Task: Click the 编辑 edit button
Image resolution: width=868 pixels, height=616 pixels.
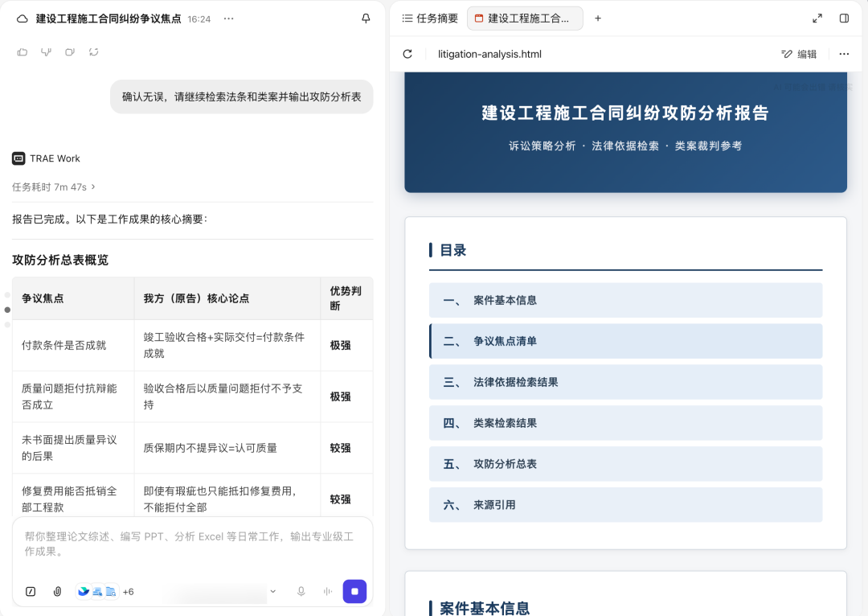Action: [799, 54]
